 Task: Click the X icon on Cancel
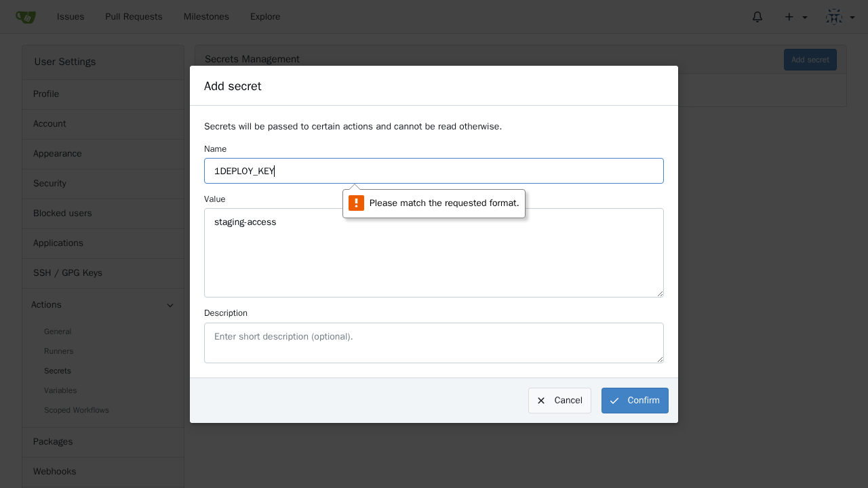pyautogui.click(x=541, y=401)
